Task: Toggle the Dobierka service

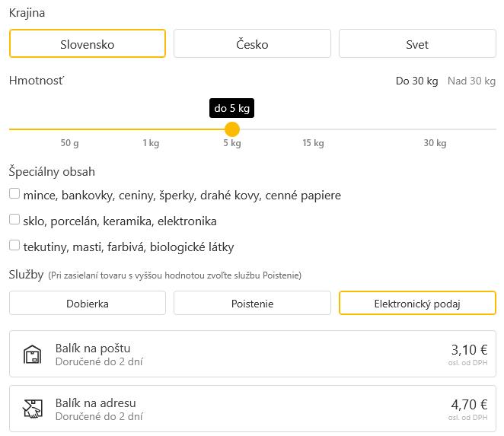Action: tap(88, 304)
